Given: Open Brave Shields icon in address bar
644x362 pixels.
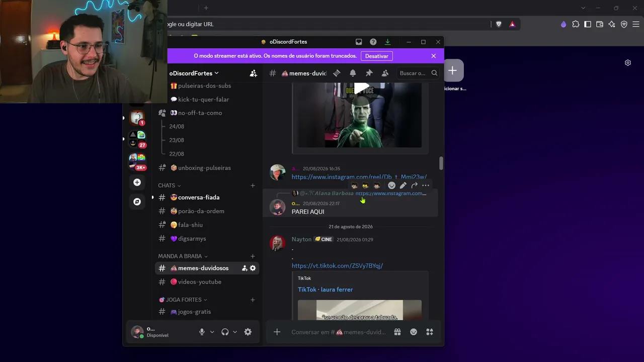Looking at the screenshot, I should coord(499,24).
